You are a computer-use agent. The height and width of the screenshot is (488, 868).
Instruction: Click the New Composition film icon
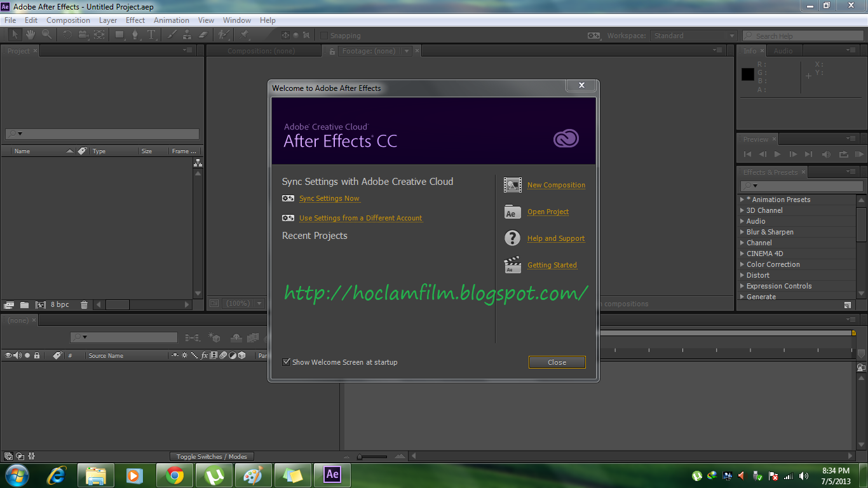point(513,185)
